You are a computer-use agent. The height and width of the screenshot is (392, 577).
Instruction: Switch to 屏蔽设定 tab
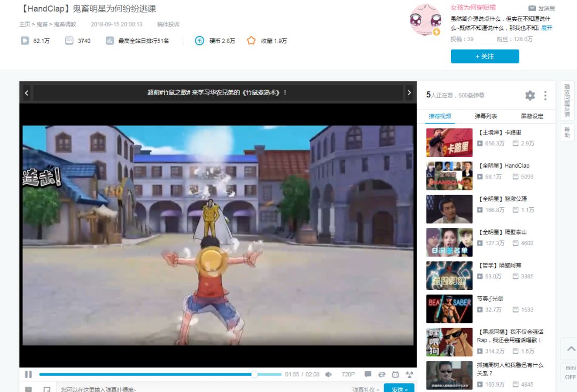point(532,116)
